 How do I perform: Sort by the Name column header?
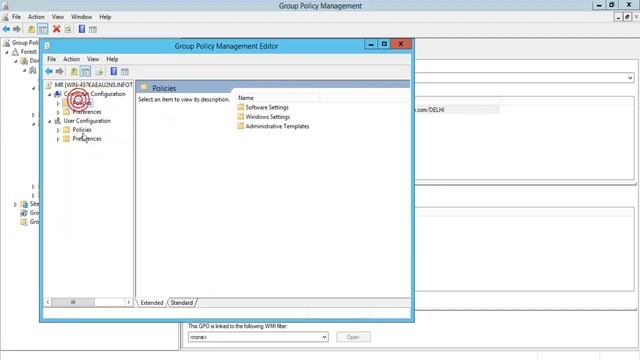tap(278, 98)
